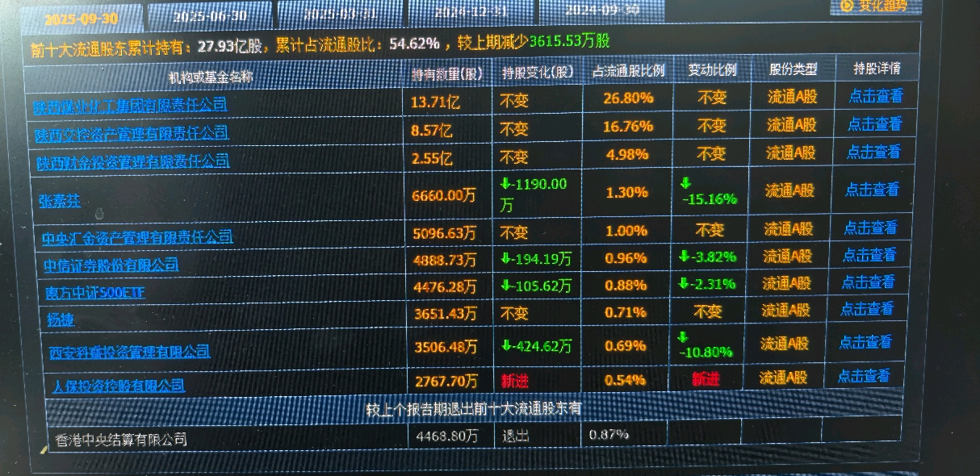This screenshot has width=980, height=476.
Task: Open 陕西财金投资管理有限责任公司 link
Action: click(x=133, y=161)
